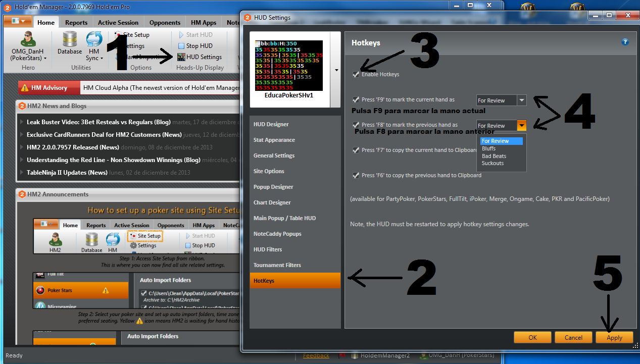Click Cancel in HUD Settings
The height and width of the screenshot is (364, 640).
[573, 338]
